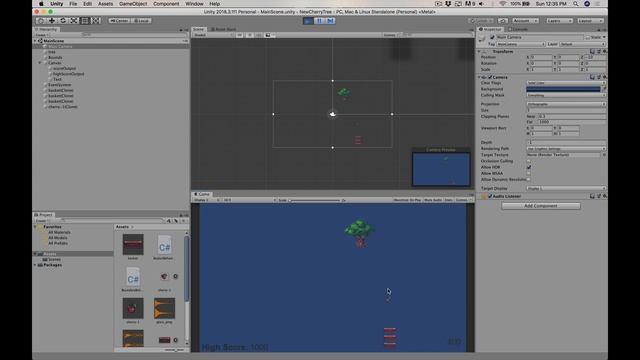Open the Clear Flags dropdown

tap(566, 83)
